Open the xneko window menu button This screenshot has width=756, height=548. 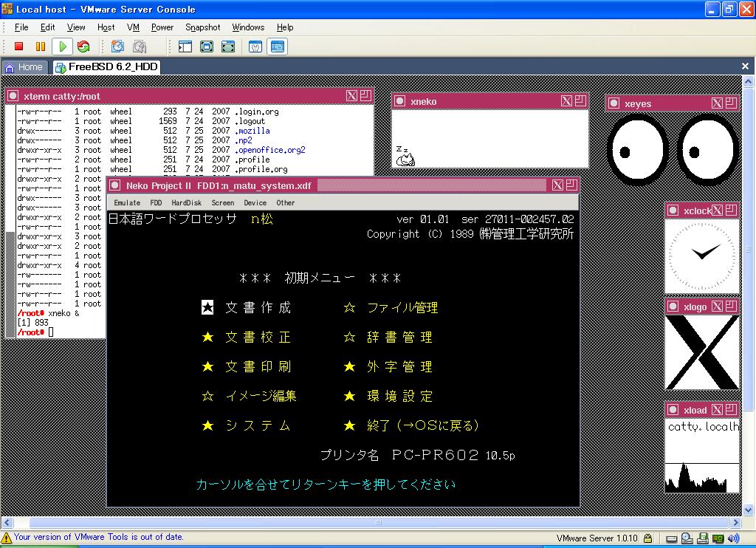click(x=399, y=101)
